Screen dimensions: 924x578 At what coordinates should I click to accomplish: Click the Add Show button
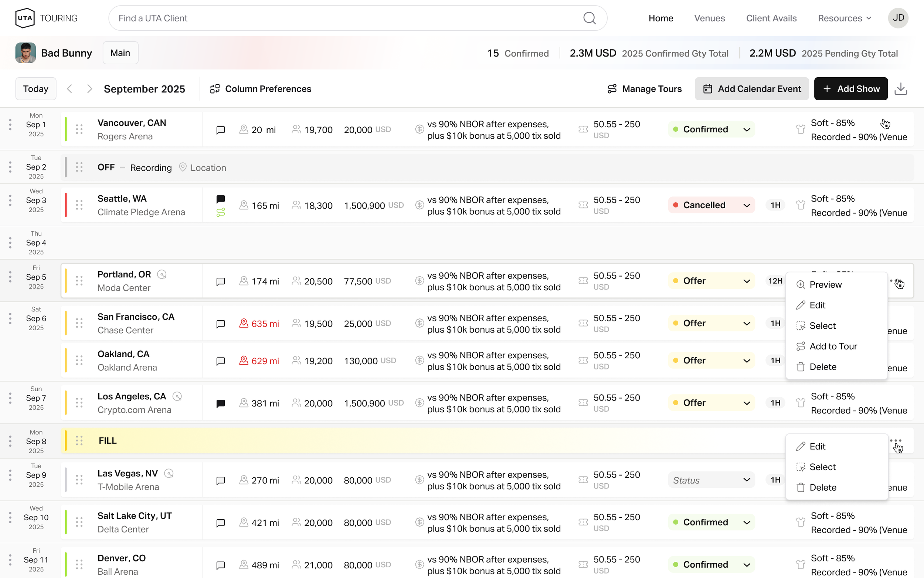pyautogui.click(x=851, y=89)
